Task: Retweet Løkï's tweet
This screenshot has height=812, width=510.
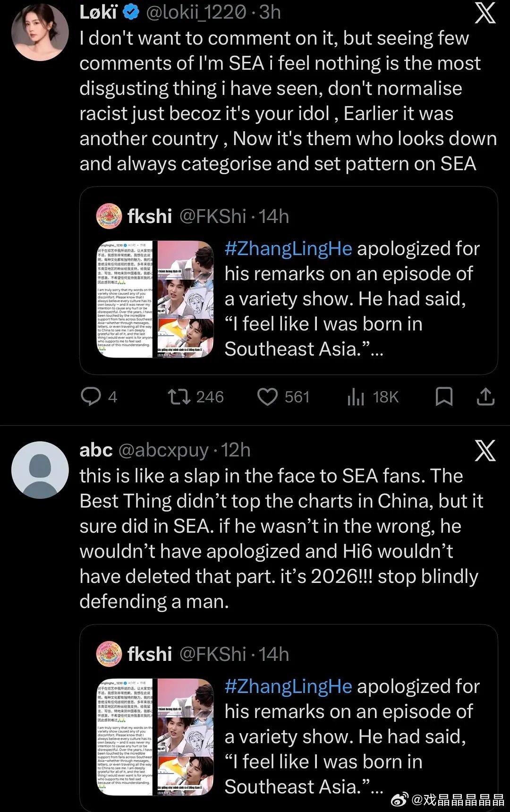Action: coord(179,397)
